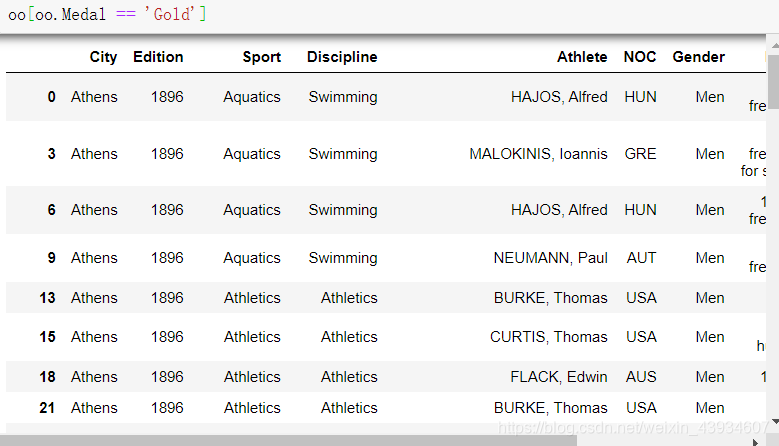Viewport: 779px width, 446px height.
Task: Click the Edition column header
Action: 158,57
